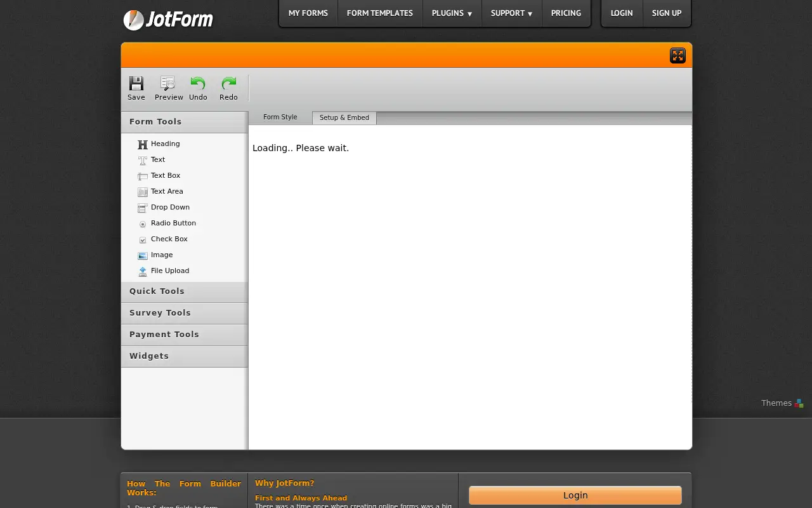This screenshot has width=812, height=508.
Task: Expand the Quick Tools section
Action: (184, 291)
